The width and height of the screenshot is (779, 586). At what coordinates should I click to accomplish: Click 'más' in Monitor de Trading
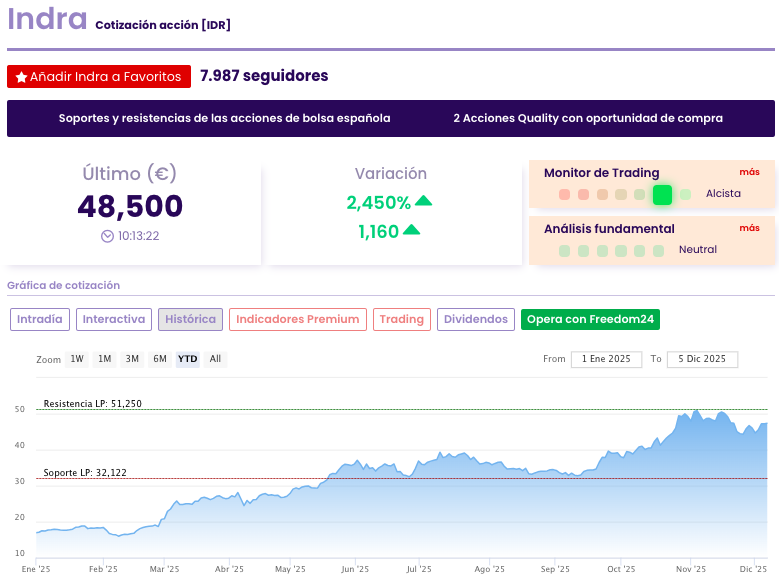(x=749, y=172)
